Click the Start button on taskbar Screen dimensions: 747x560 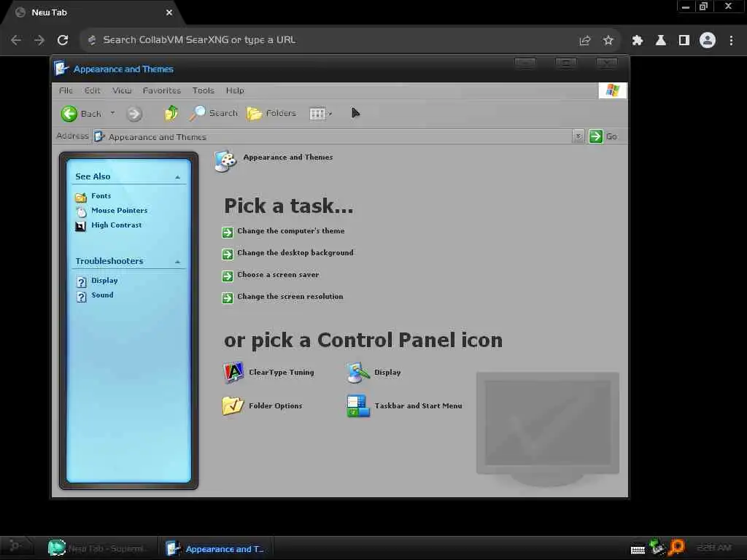pyautogui.click(x=16, y=546)
